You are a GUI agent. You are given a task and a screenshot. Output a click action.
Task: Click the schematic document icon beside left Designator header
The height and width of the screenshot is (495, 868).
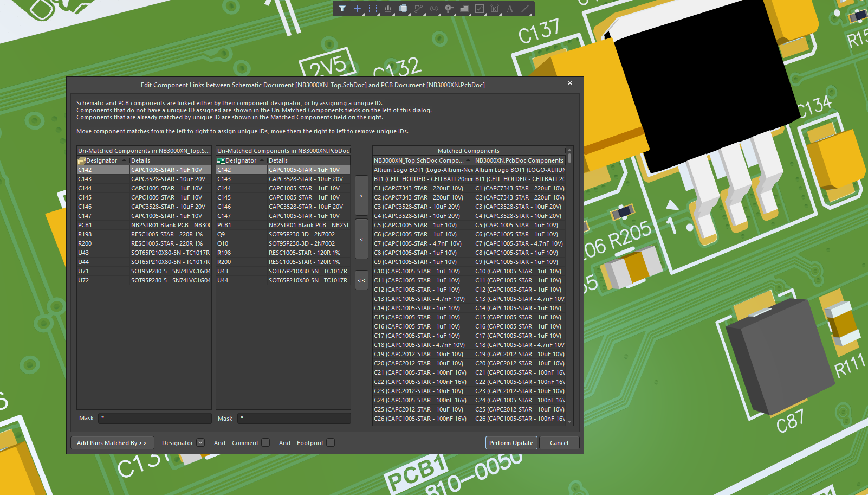[82, 160]
